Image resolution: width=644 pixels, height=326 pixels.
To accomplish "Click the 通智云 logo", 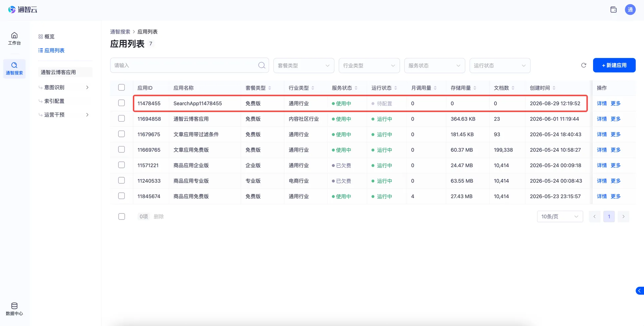I will 22,10.
